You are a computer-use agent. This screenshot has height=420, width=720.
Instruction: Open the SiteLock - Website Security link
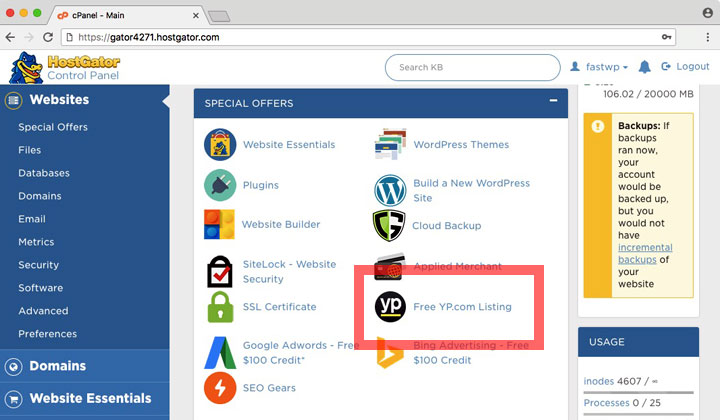[289, 272]
